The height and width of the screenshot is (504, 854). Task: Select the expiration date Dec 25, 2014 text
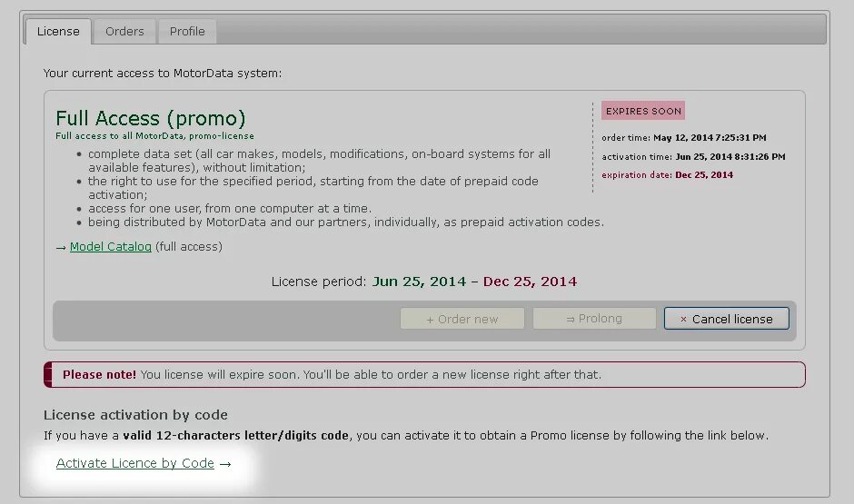pos(667,174)
